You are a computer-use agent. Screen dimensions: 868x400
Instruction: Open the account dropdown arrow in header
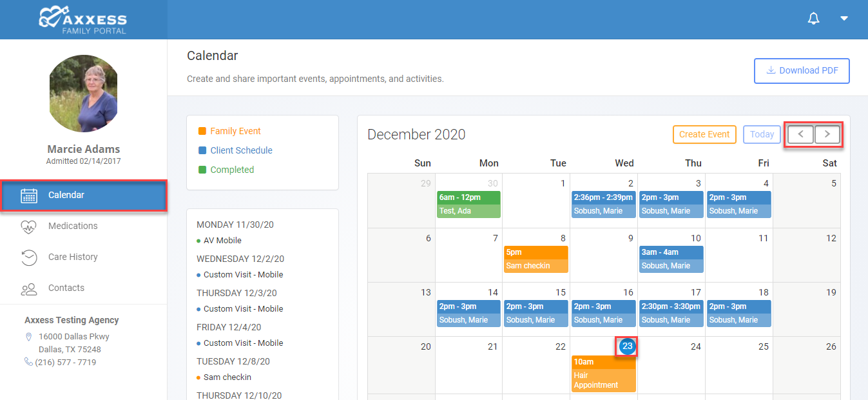pyautogui.click(x=844, y=19)
